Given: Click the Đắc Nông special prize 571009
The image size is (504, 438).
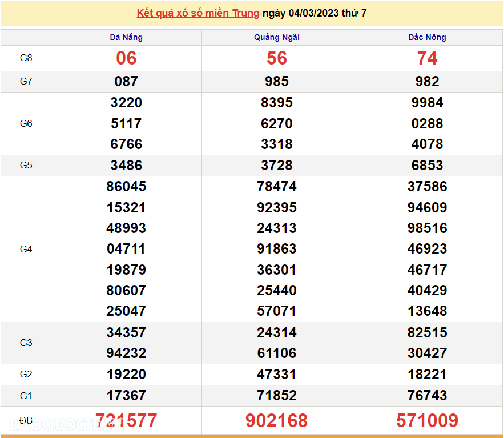Looking at the screenshot, I should click(x=427, y=420).
